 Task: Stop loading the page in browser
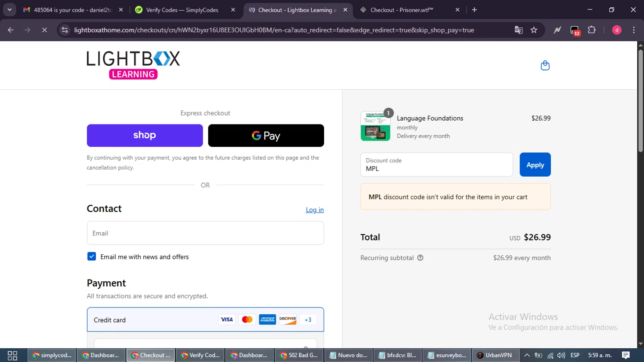tap(44, 30)
